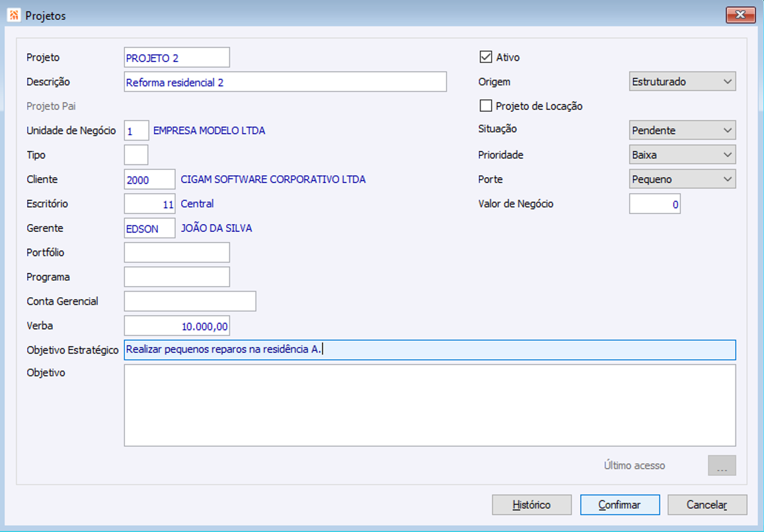
Task: Click the Objetivo Estratégico text field
Action: coord(430,350)
